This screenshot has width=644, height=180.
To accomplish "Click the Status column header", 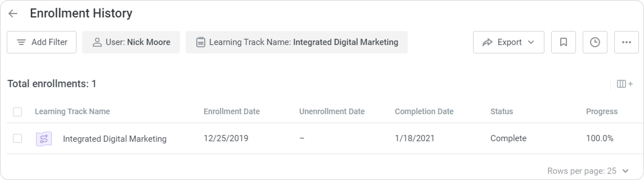I will [501, 112].
